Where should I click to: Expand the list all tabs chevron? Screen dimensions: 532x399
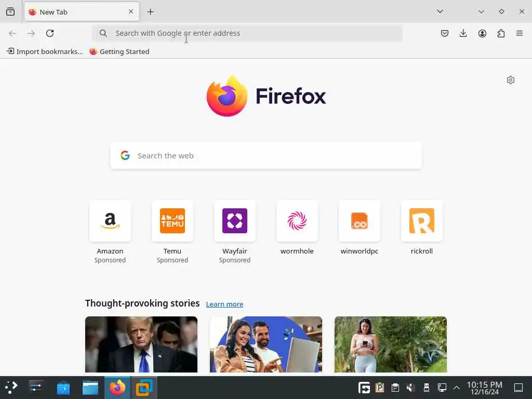tap(440, 11)
